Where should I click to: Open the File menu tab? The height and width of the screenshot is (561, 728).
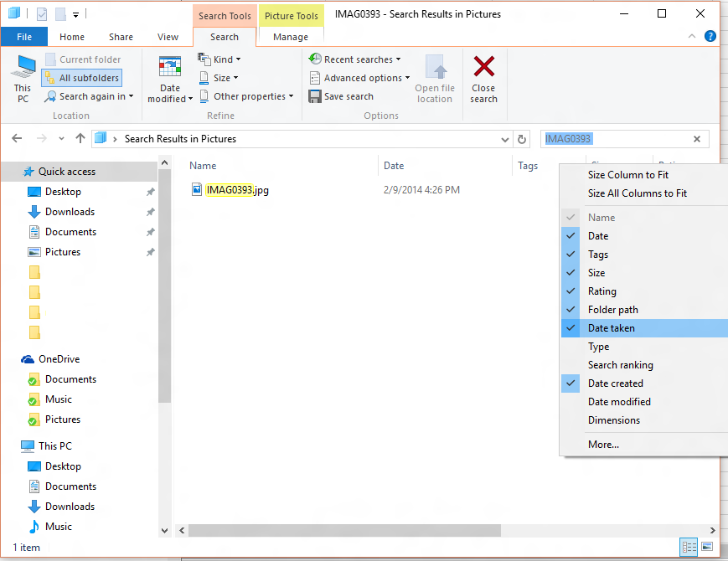[x=24, y=37]
